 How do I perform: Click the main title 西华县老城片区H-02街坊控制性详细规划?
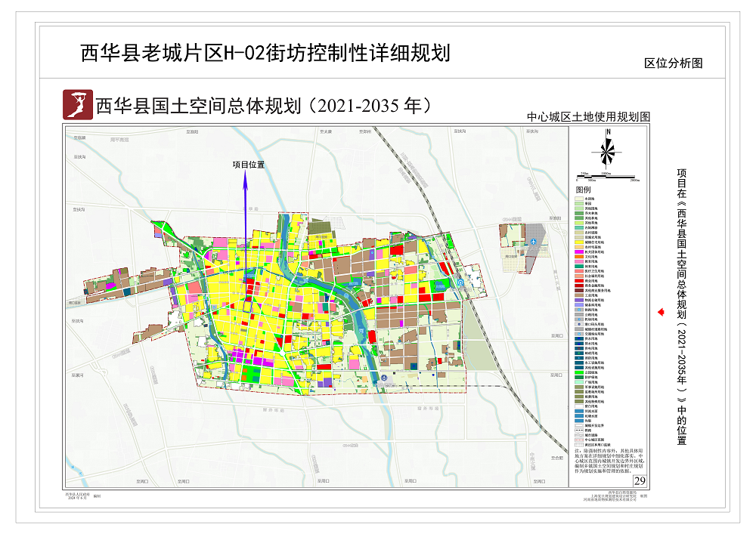[x=265, y=54]
